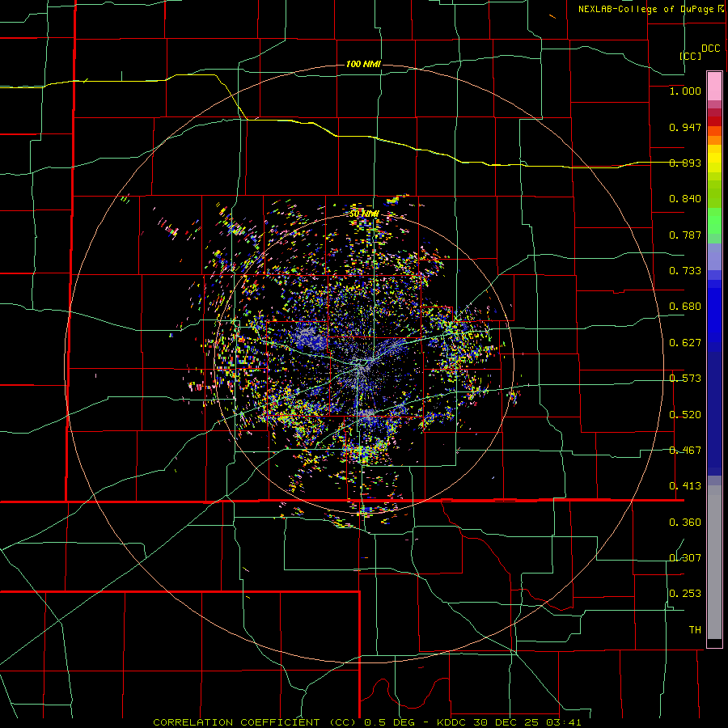The width and height of the screenshot is (728, 728).
Task: Click the 50 NMI range ring label
Action: pos(364,214)
